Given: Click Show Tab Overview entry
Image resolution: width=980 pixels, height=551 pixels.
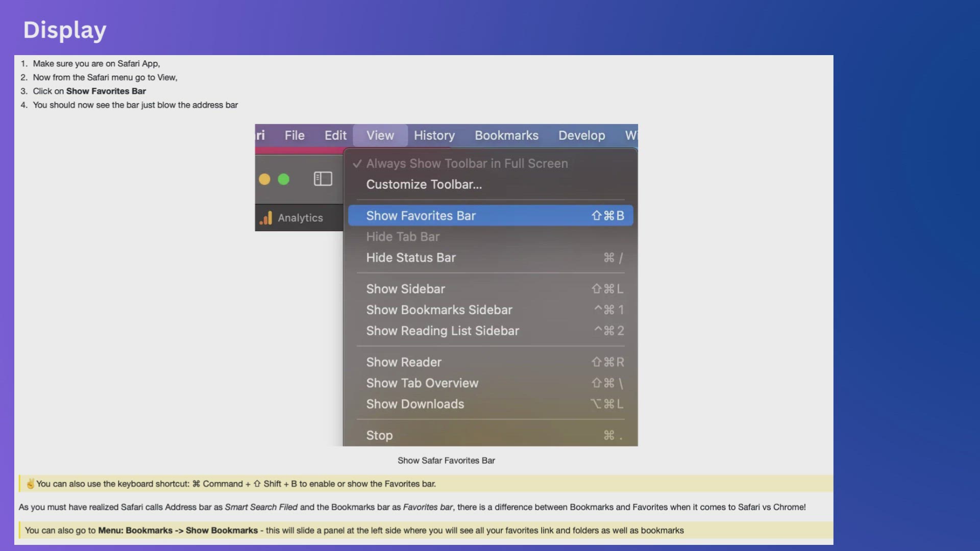Looking at the screenshot, I should click(422, 383).
